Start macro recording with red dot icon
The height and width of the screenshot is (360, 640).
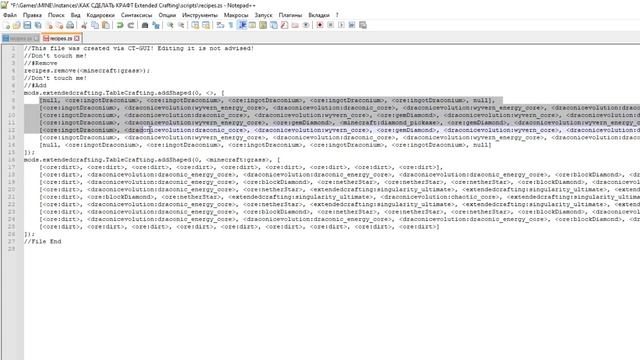(320, 25)
